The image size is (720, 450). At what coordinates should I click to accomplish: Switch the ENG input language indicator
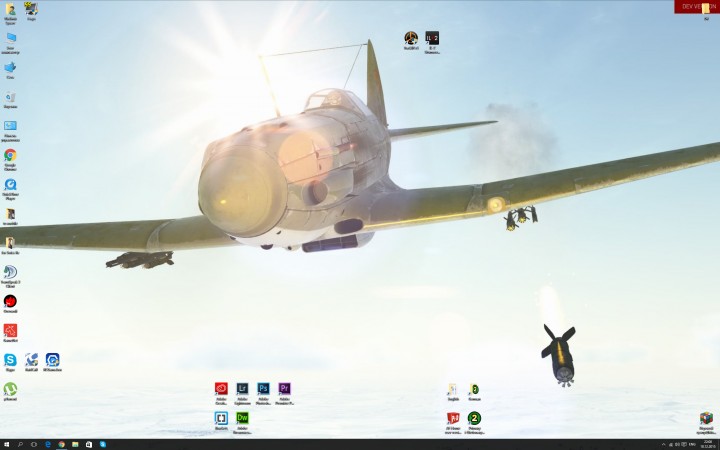(692, 444)
